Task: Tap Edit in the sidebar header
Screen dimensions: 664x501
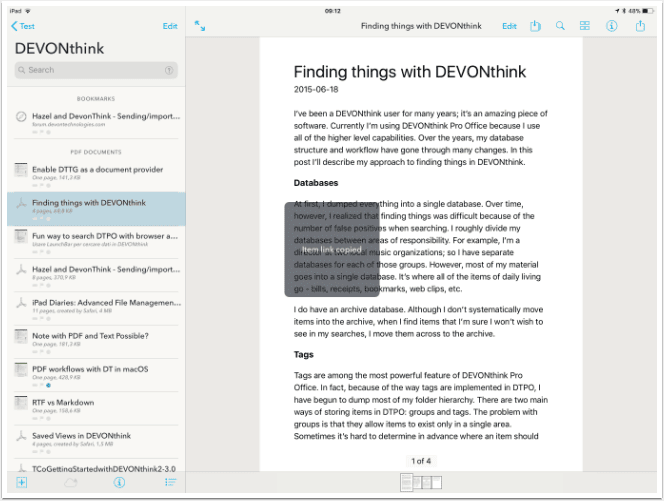Action: (170, 26)
